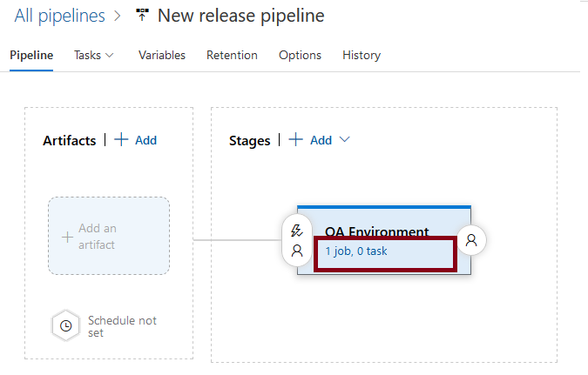The width and height of the screenshot is (588, 375).
Task: Click Add next to Artifacts
Action: point(145,140)
